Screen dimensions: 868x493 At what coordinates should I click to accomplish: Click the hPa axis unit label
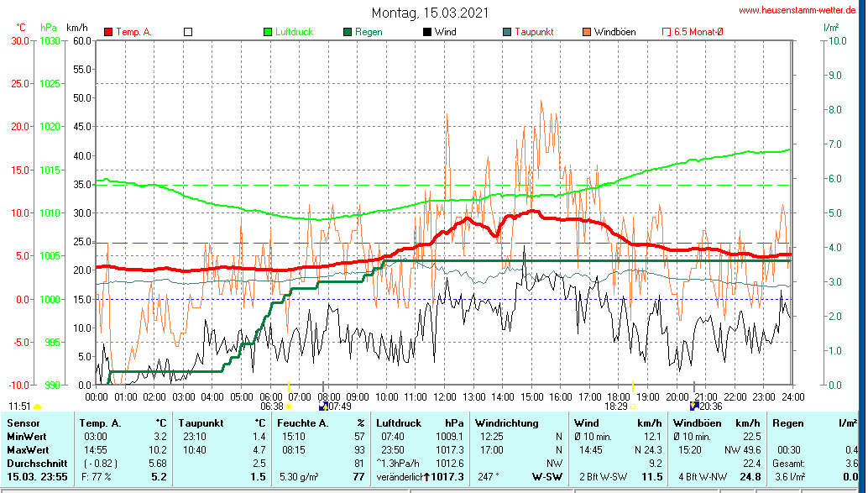tap(49, 27)
